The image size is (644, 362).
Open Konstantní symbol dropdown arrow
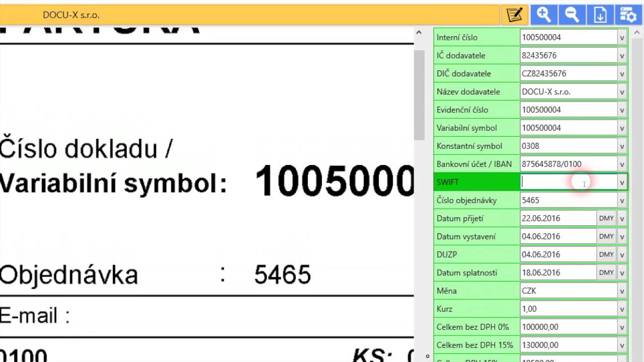[x=622, y=146]
